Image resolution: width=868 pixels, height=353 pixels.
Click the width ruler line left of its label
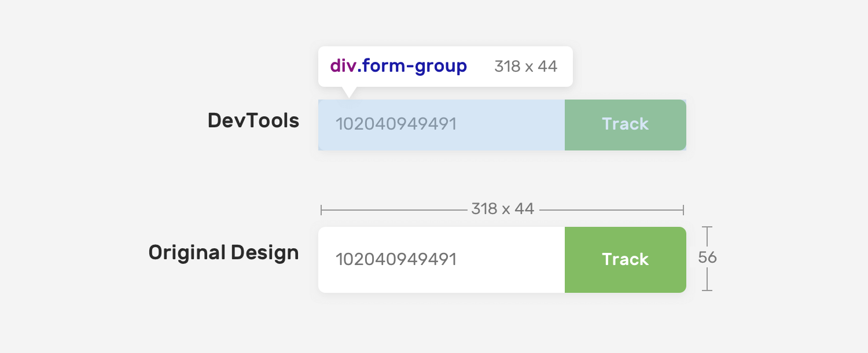coord(393,209)
